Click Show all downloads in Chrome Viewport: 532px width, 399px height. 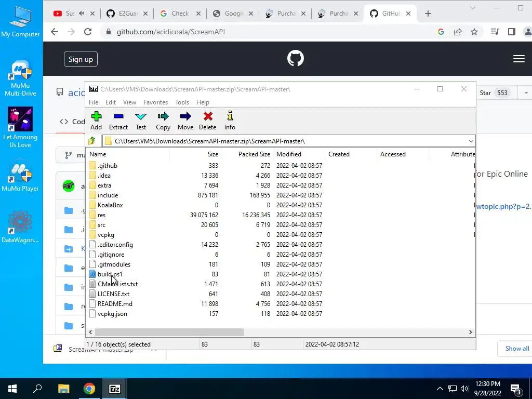(516, 349)
